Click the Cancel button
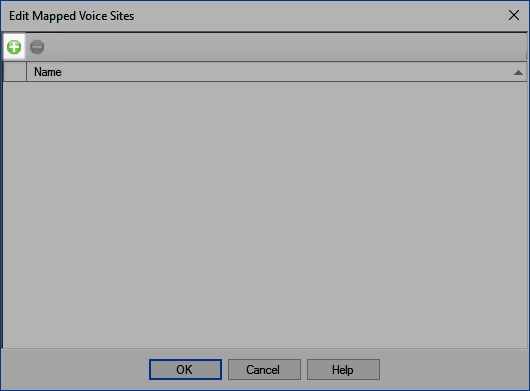Viewport: 530px width, 391px height. tap(264, 369)
